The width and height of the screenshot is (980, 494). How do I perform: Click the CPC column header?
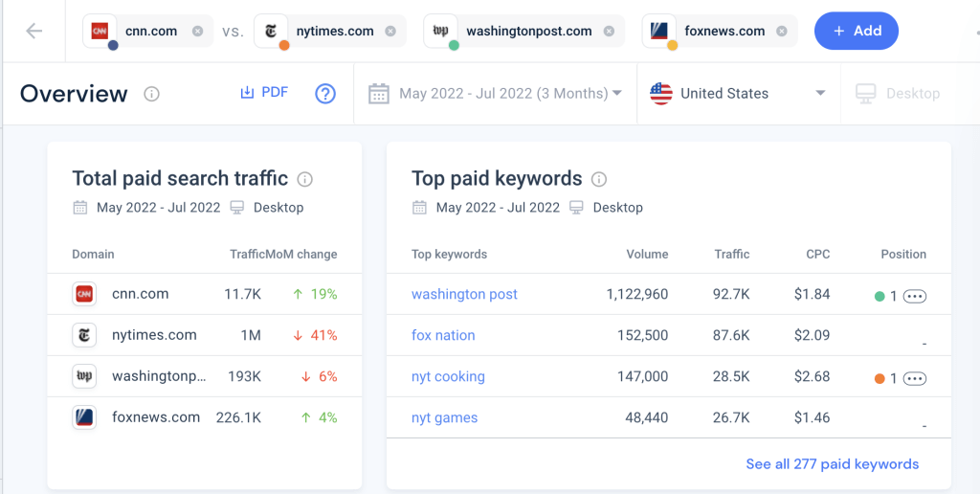click(x=818, y=255)
